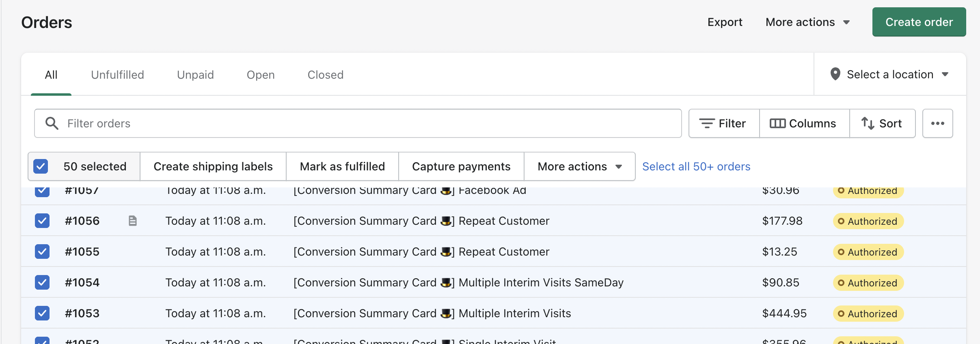Open the Columns editor
Viewport: 980px width, 344px height.
[x=804, y=123]
